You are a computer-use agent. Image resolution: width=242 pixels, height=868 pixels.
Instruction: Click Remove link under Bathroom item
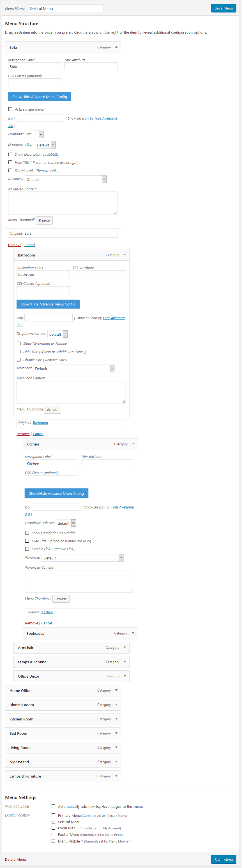tap(23, 434)
